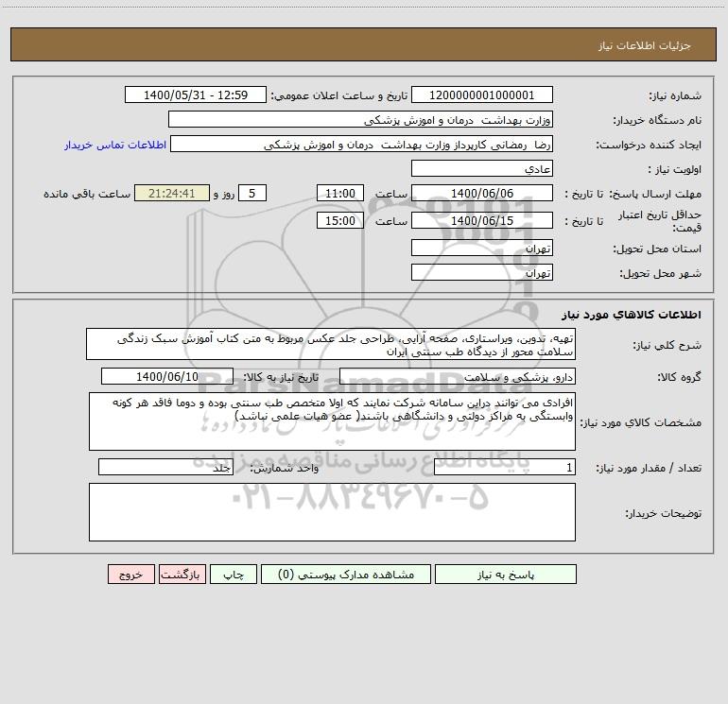
Task: Click the واحد شمارش field showing جلد
Action: point(165,467)
